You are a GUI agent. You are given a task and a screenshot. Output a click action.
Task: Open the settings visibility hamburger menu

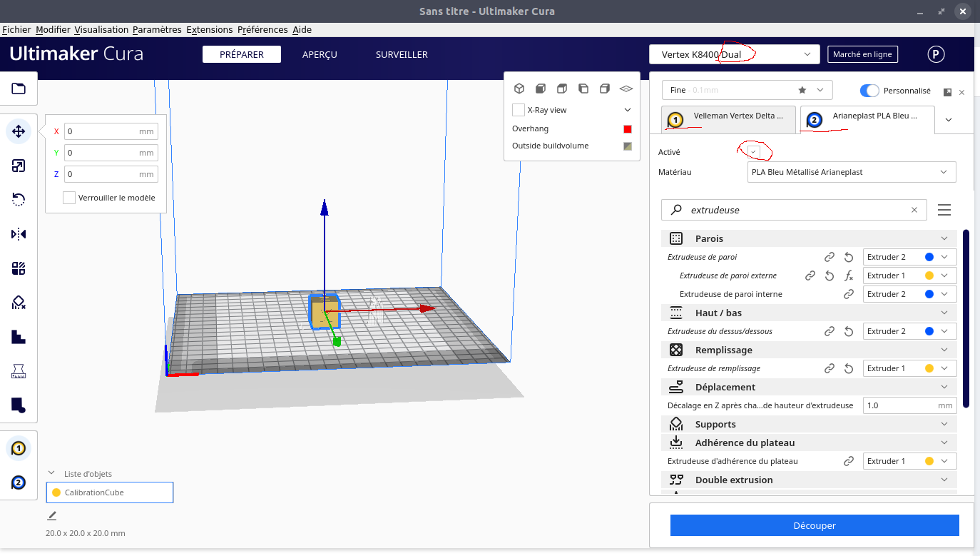click(944, 210)
